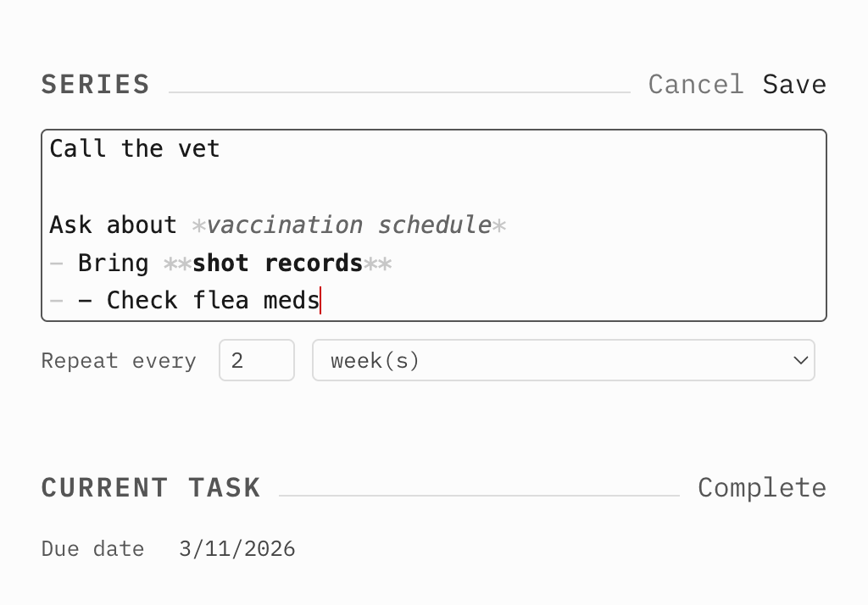Click the Save button

(x=793, y=85)
